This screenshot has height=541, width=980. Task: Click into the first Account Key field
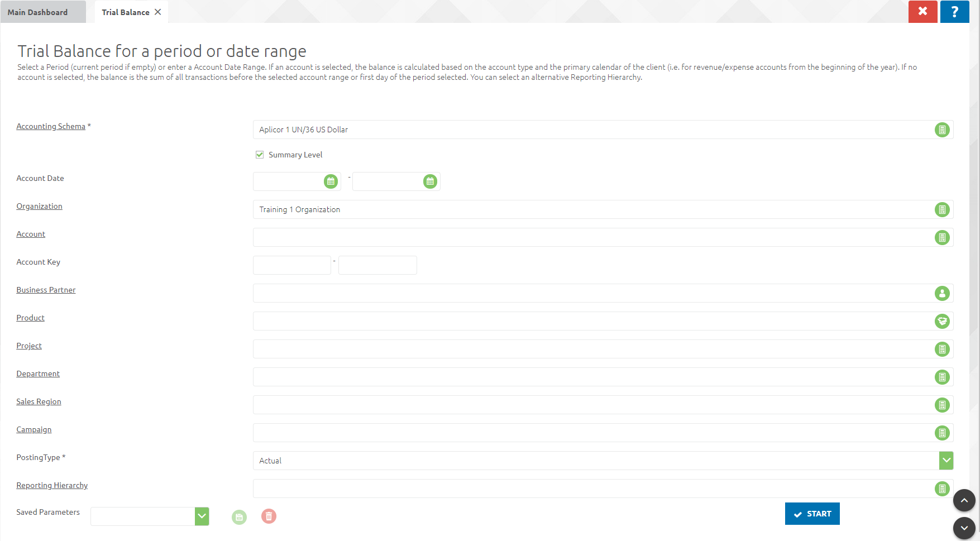click(x=291, y=265)
